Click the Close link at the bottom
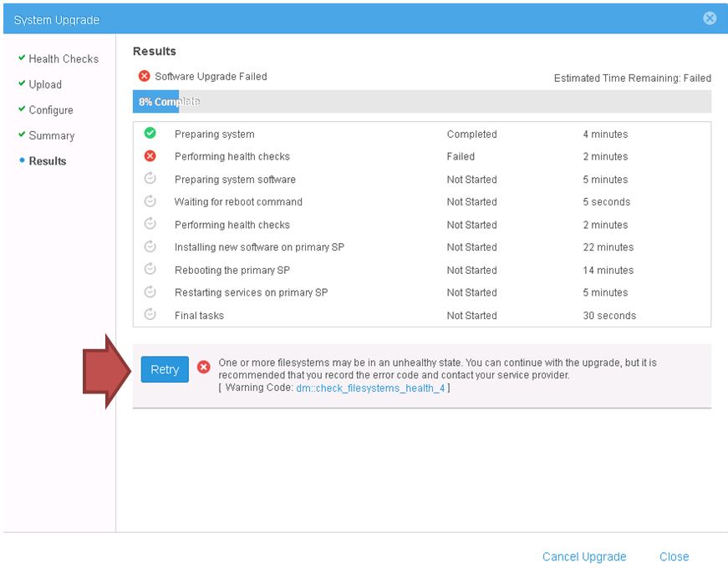This screenshot has height=568, width=728. coord(674,556)
